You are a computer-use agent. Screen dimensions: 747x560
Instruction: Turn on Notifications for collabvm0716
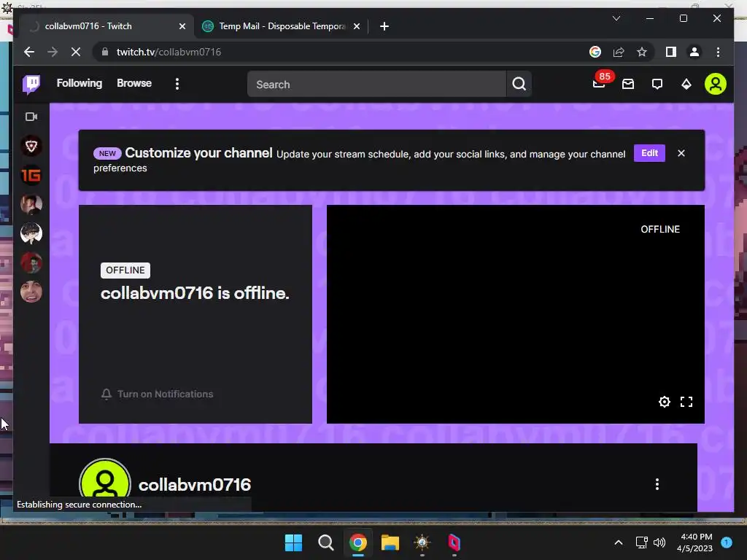coord(158,394)
